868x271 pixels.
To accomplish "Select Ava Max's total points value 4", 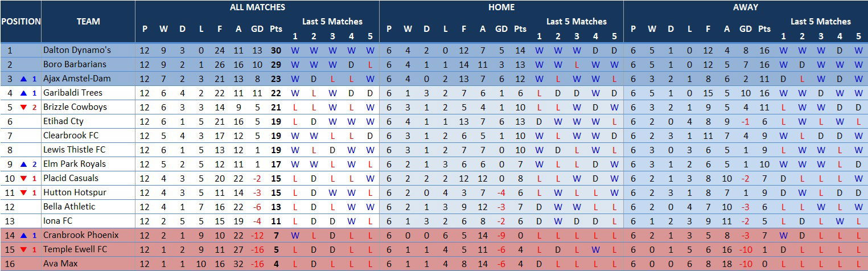I will coord(276,264).
